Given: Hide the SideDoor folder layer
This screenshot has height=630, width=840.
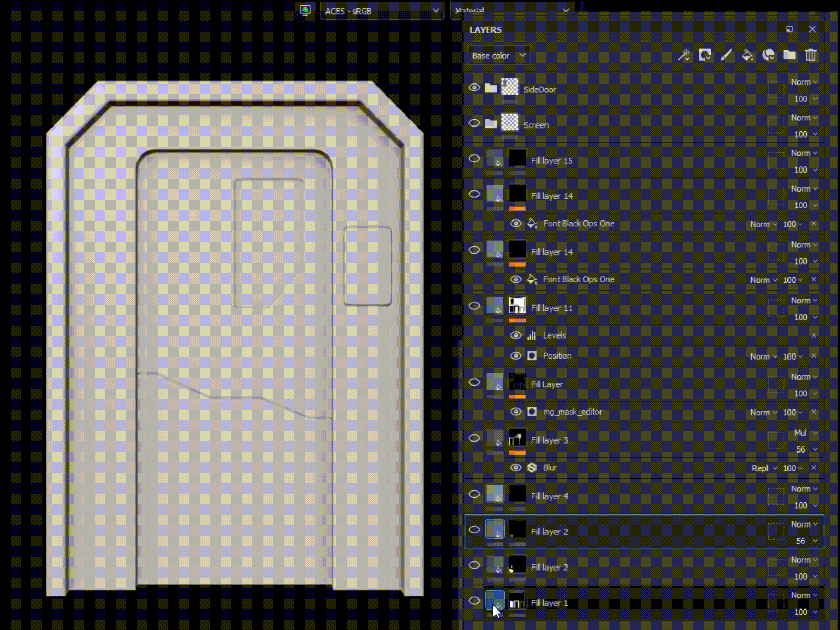Looking at the screenshot, I should click(x=474, y=88).
